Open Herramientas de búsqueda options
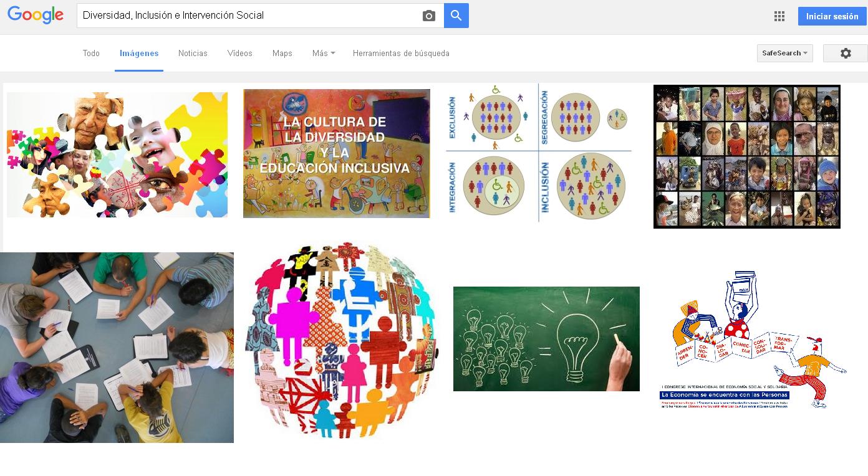This screenshot has height=476, width=868. (401, 54)
